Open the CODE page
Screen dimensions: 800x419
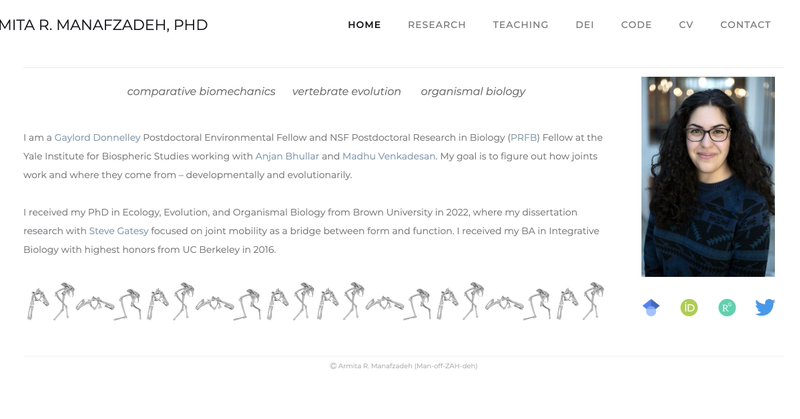pos(636,24)
